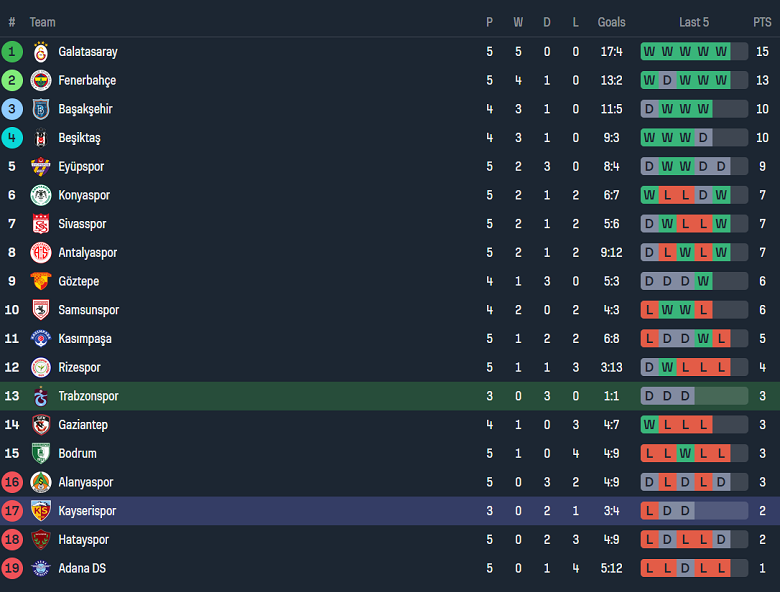Click the Göztepe club logo
Viewport: 780px width, 592px height.
41,282
